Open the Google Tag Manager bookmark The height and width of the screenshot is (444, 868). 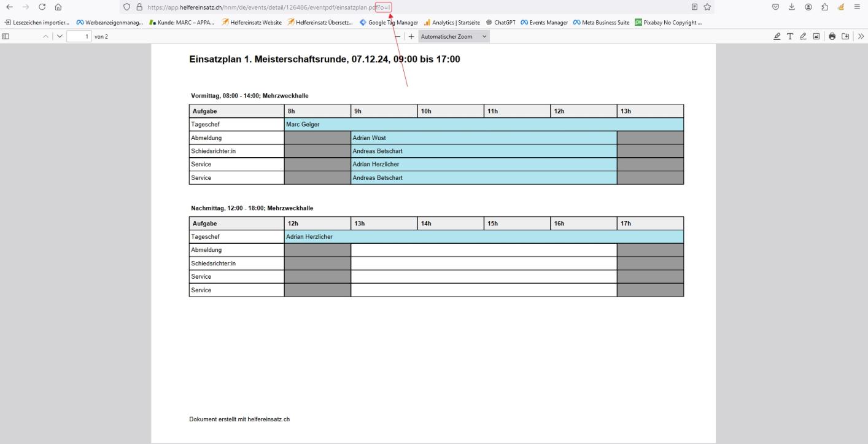coord(389,23)
